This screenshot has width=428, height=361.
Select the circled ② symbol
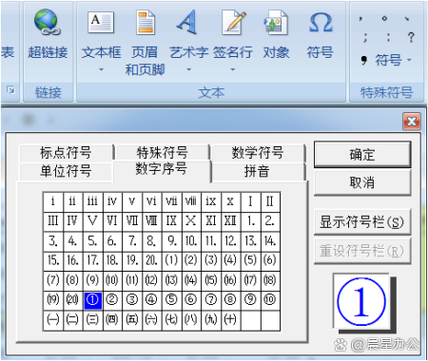coord(112,300)
